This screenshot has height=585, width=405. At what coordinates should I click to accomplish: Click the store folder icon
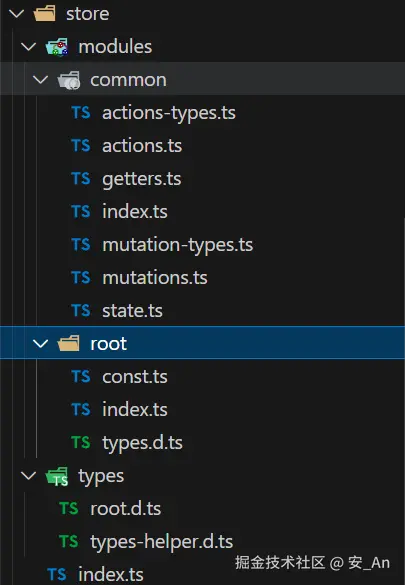(x=44, y=13)
